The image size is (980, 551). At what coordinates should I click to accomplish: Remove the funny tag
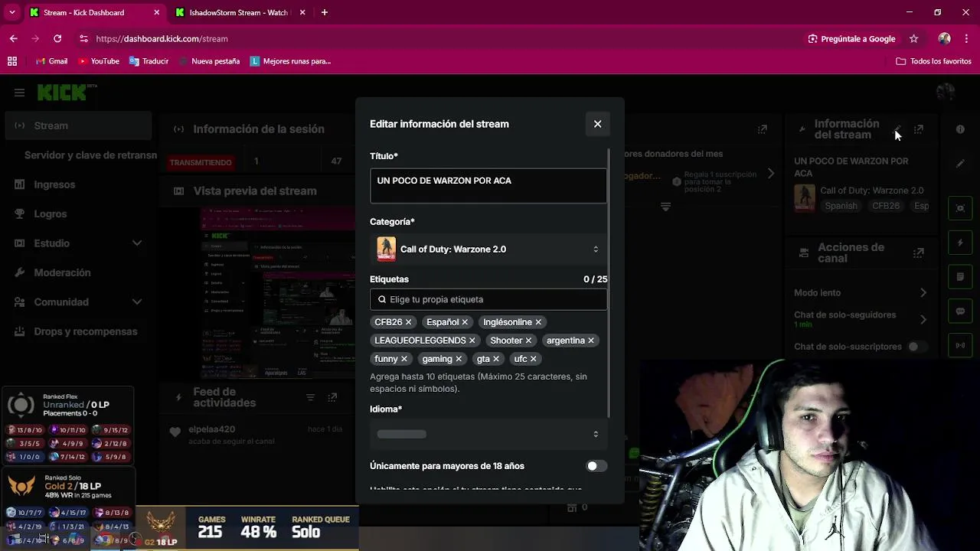[404, 359]
